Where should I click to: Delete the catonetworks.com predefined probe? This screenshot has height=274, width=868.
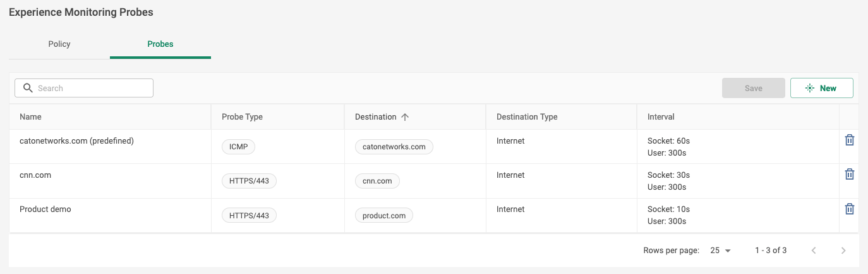pyautogui.click(x=850, y=140)
